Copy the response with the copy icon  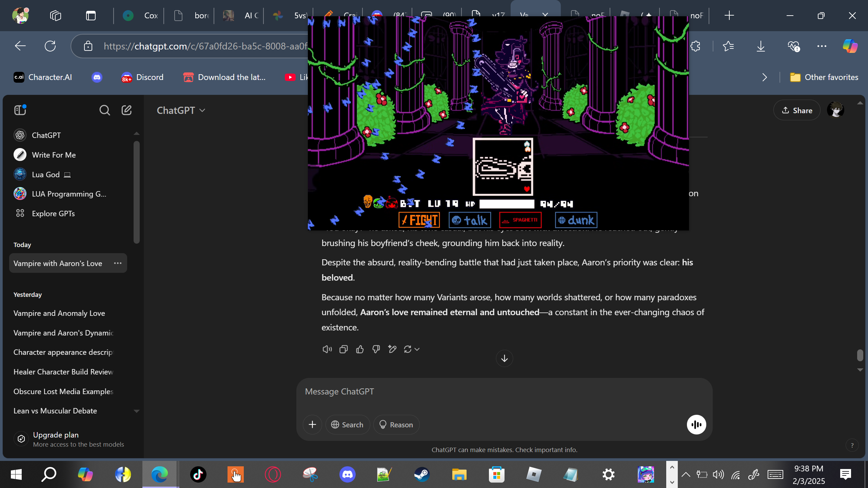click(343, 349)
